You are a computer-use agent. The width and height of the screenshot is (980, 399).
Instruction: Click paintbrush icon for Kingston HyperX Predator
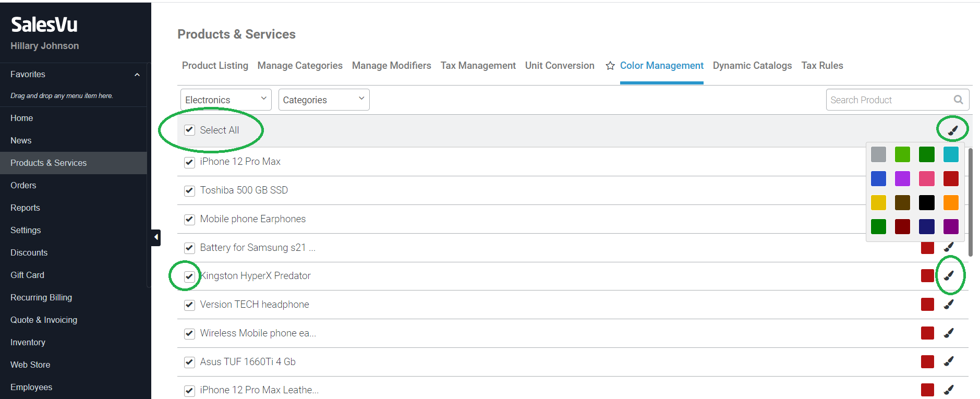[x=949, y=275]
